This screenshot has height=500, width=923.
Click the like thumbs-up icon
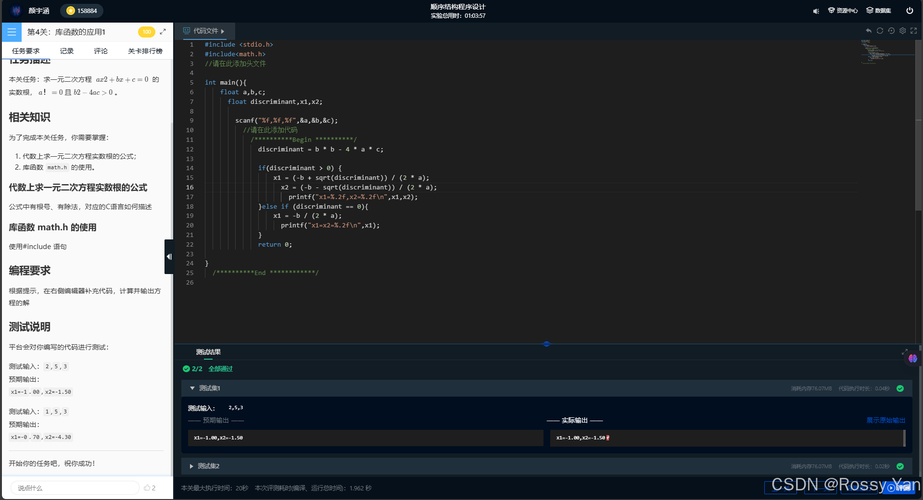point(147,488)
